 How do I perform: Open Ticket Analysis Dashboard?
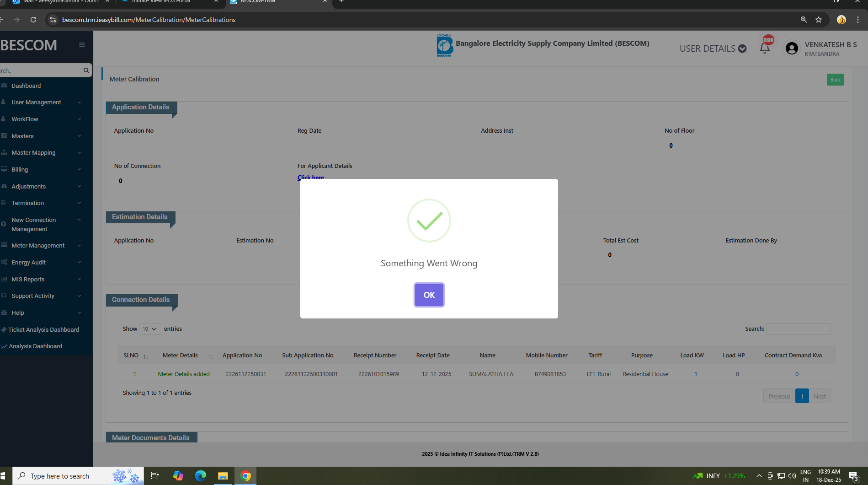coord(43,329)
